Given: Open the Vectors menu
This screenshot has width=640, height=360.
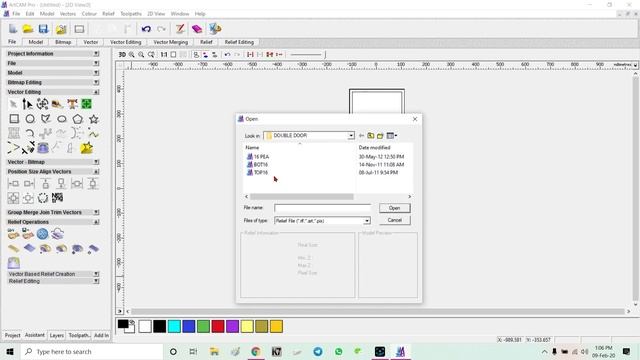Looking at the screenshot, I should 68,13.
